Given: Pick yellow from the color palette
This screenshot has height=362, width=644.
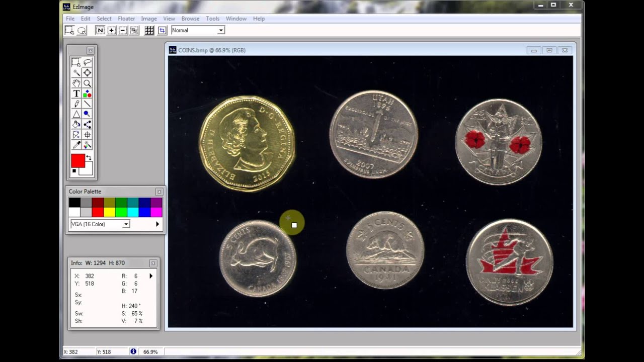Looking at the screenshot, I should pos(109,212).
